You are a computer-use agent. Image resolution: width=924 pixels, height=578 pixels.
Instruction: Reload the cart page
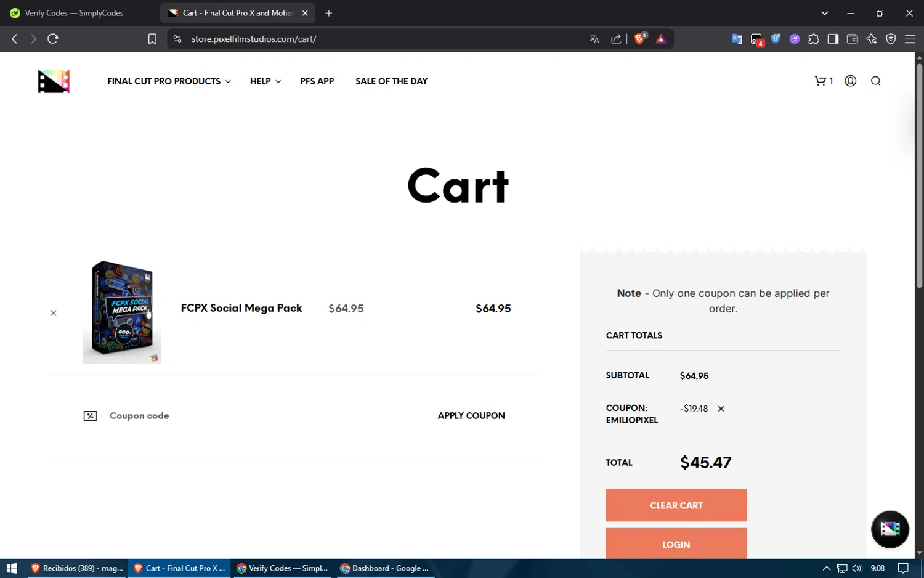[x=53, y=39]
